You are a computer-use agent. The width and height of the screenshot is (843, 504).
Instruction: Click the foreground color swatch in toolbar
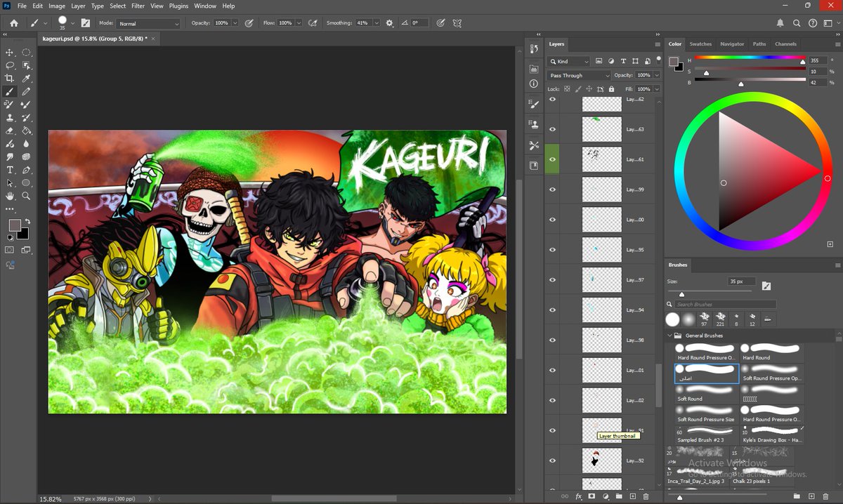15,225
